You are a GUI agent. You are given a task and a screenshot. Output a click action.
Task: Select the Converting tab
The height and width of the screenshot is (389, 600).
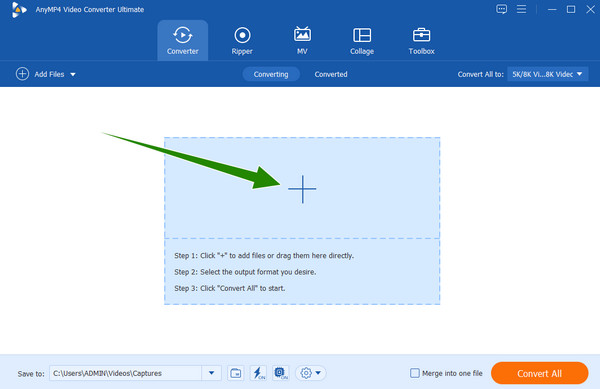271,74
